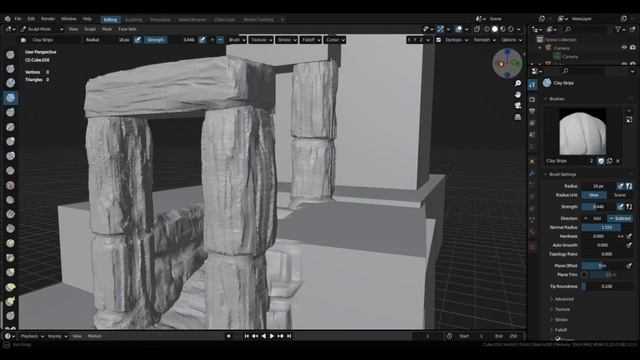This screenshot has height=360, width=640.
Task: Select the Crease brush tool
Action: tap(11, 171)
